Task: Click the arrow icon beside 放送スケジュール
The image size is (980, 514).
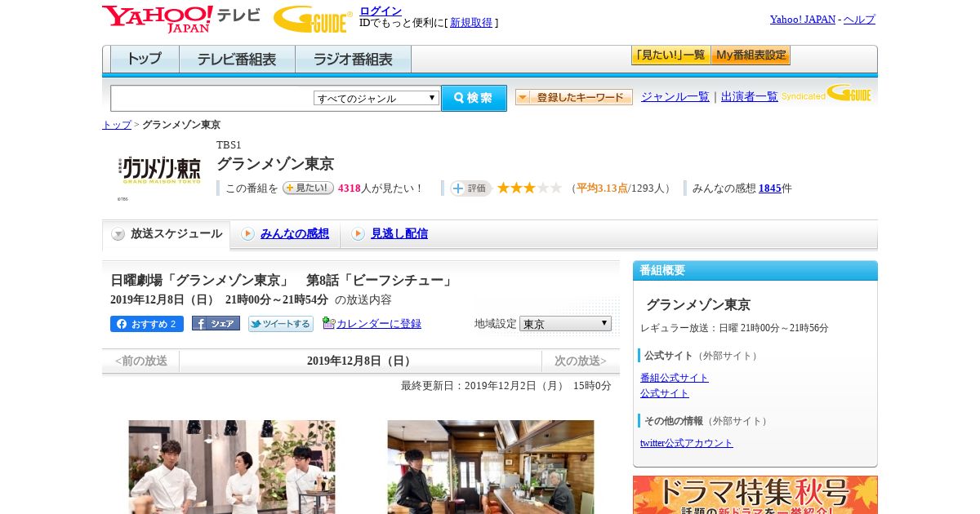Action: point(118,234)
